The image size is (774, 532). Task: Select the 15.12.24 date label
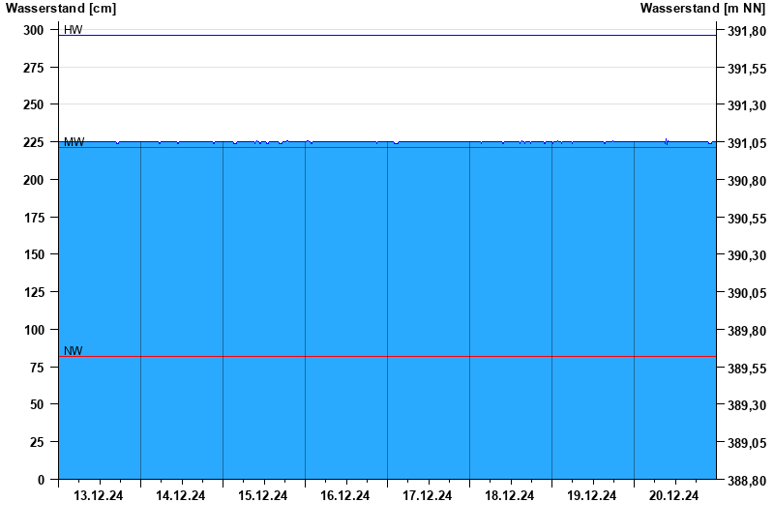point(263,496)
